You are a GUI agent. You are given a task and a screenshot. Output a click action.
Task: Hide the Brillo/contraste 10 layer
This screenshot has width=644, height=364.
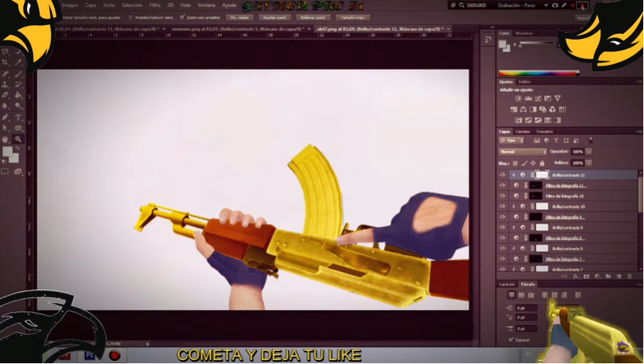(x=502, y=207)
